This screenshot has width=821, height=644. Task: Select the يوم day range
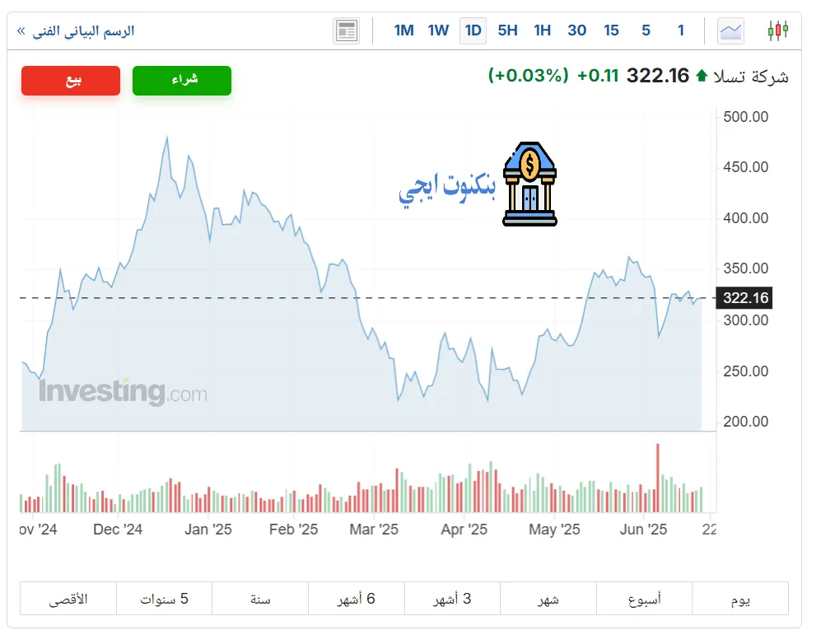(x=739, y=599)
